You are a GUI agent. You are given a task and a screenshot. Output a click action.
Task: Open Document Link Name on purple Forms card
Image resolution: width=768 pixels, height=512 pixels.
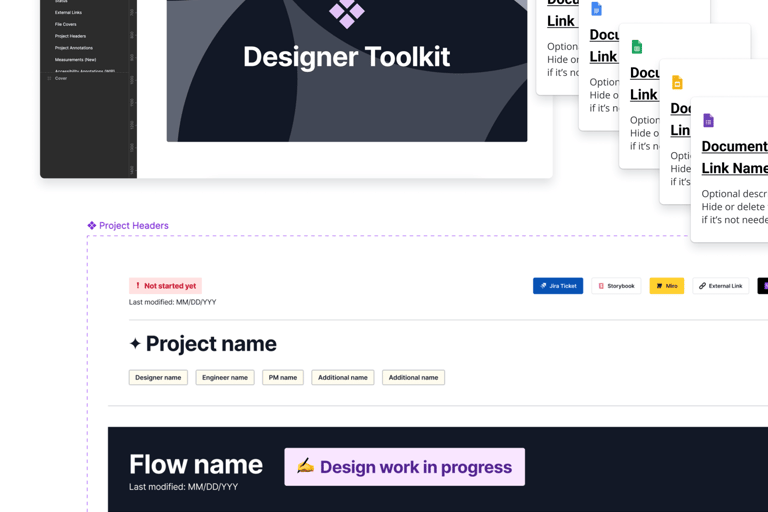point(735,157)
